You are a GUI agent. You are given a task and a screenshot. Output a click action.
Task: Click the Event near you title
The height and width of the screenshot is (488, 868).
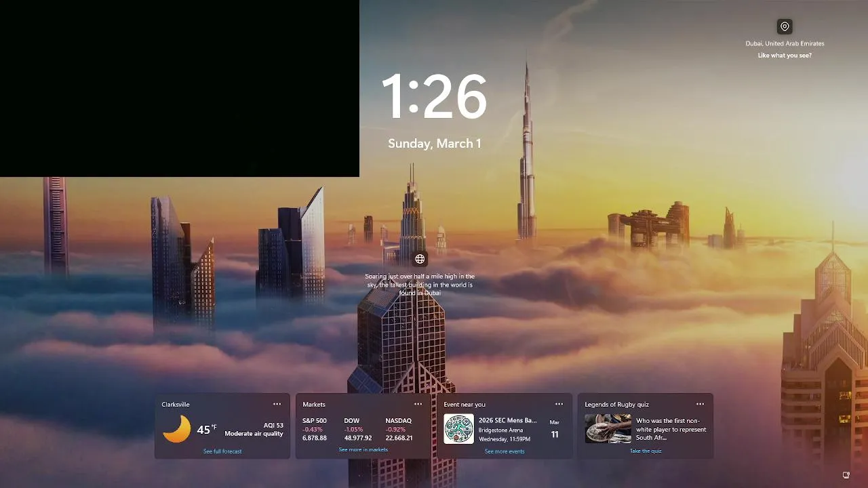tap(465, 405)
